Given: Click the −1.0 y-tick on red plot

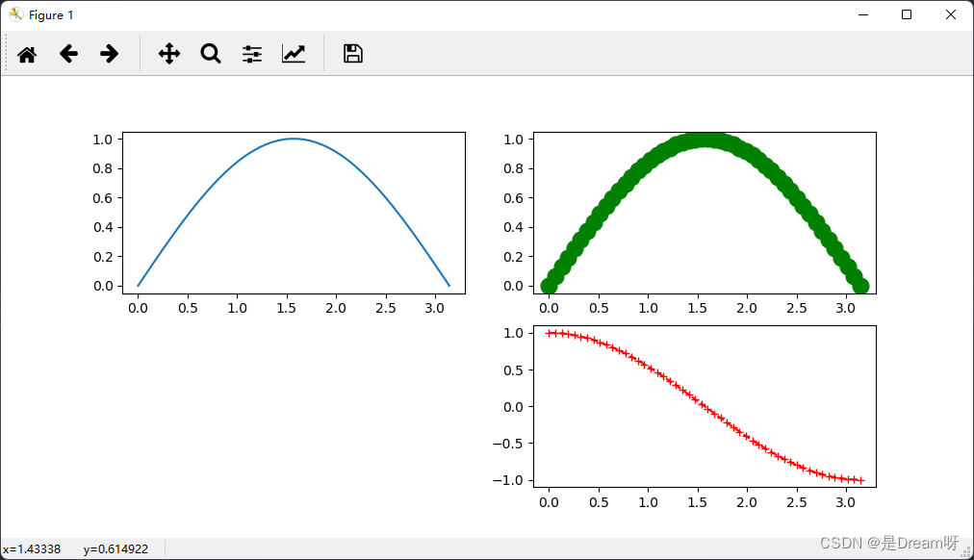Looking at the screenshot, I should pos(508,480).
